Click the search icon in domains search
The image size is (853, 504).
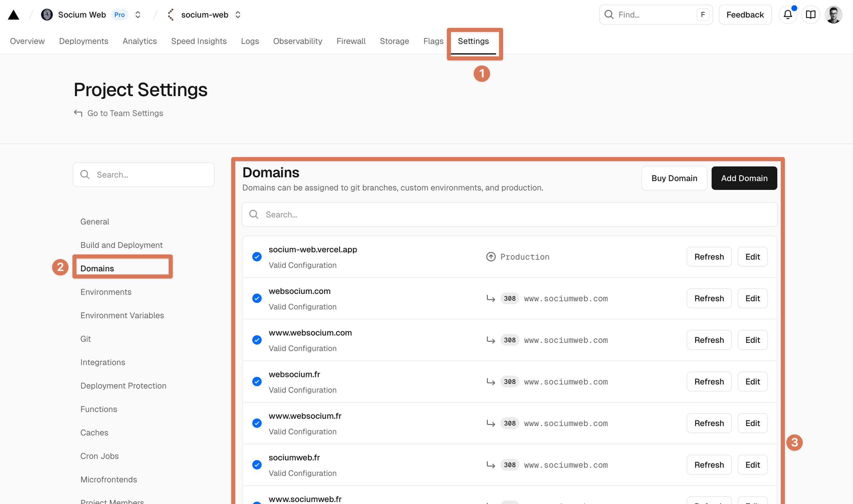[254, 214]
